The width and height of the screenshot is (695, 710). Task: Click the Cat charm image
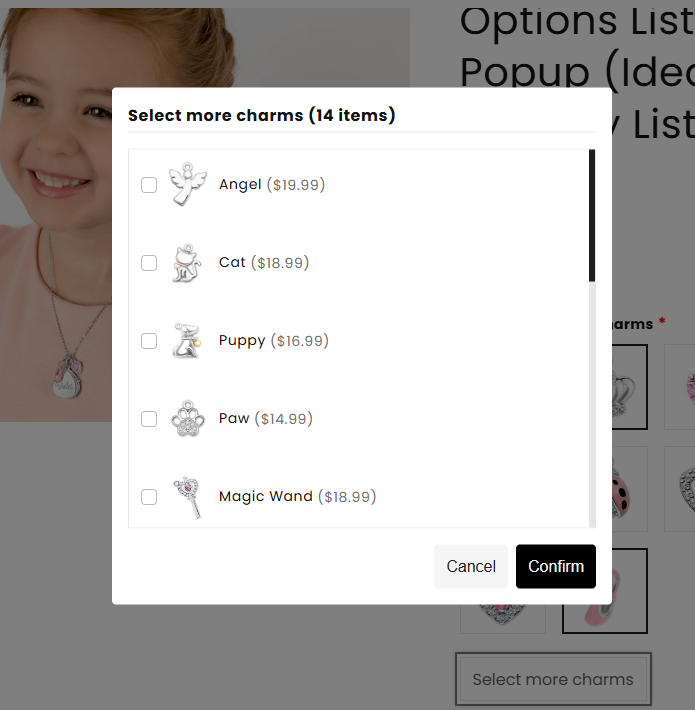pyautogui.click(x=186, y=263)
